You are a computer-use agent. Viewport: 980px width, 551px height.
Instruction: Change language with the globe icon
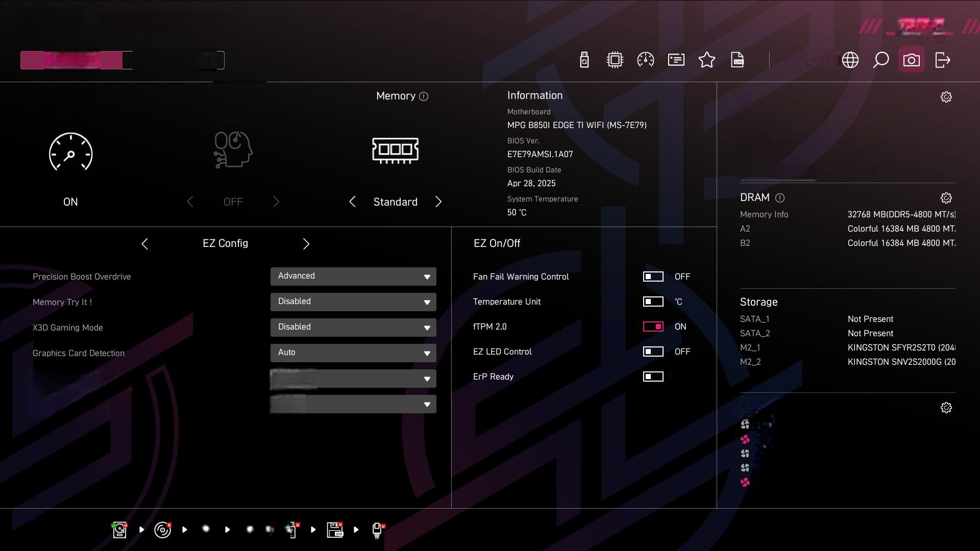click(x=850, y=60)
